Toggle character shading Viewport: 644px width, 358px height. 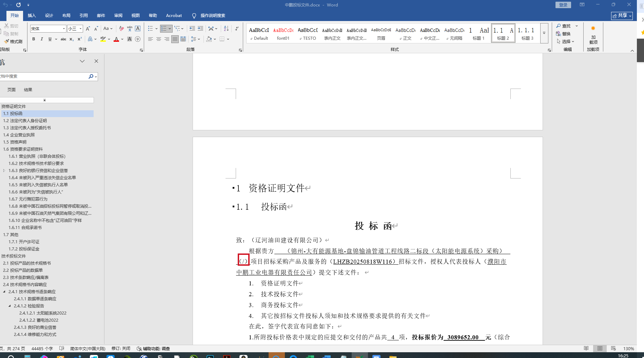coord(130,39)
